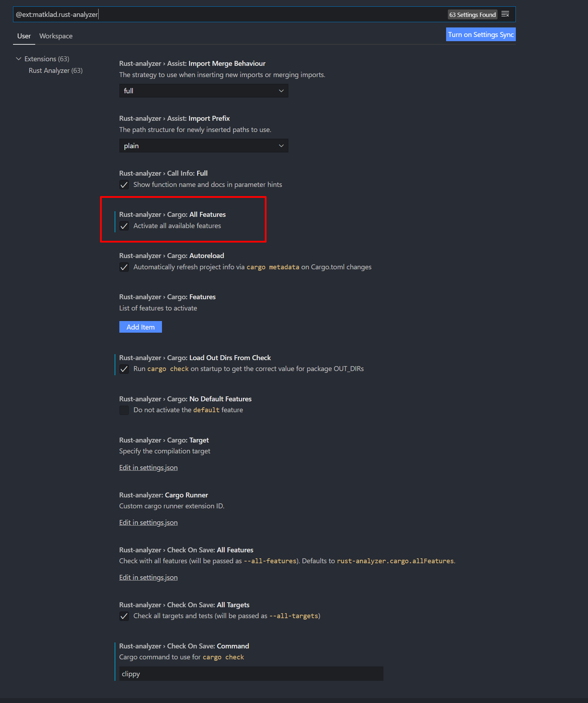Uncheck Call Info Full checkbox
588x703 pixels.
click(x=124, y=185)
